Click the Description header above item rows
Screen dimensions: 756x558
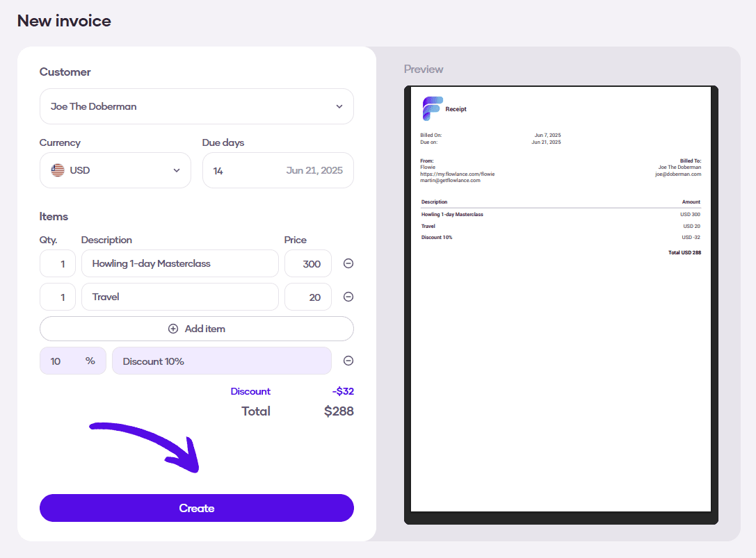106,240
